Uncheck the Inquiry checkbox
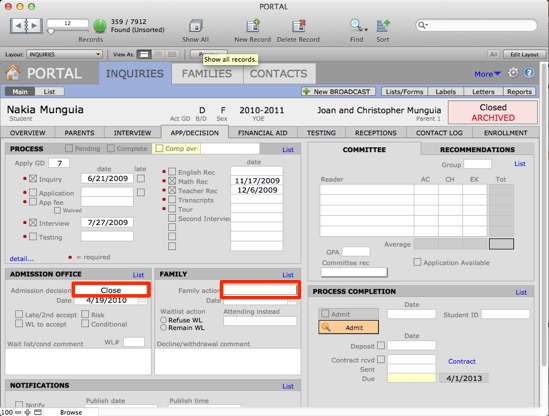Screen dimensions: 549x416 point(33,179)
